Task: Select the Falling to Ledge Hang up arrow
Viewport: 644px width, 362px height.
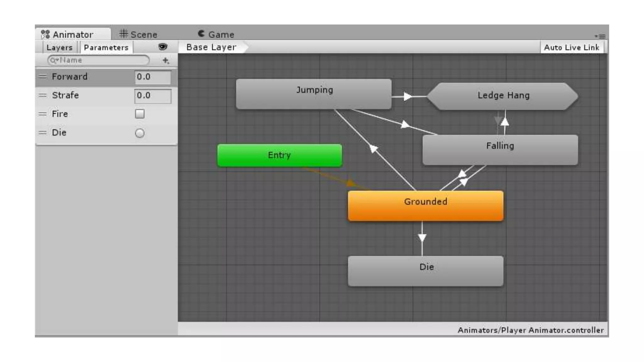Action: click(505, 122)
